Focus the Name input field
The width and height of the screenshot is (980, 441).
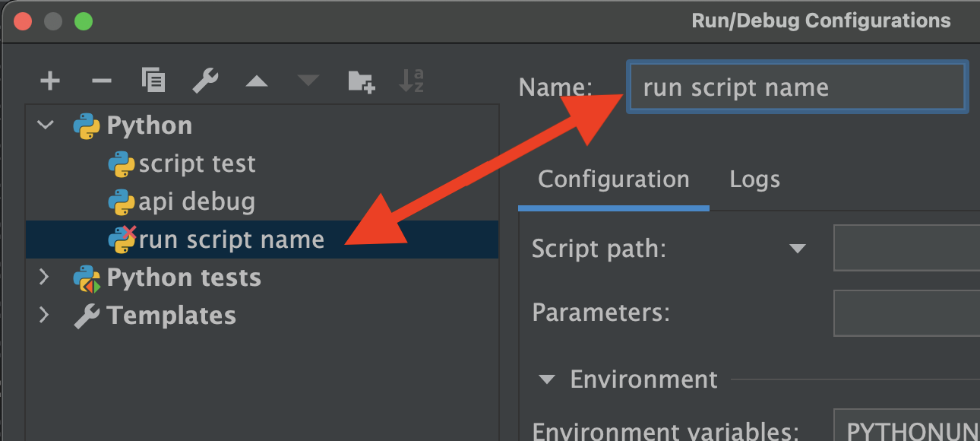pos(797,87)
